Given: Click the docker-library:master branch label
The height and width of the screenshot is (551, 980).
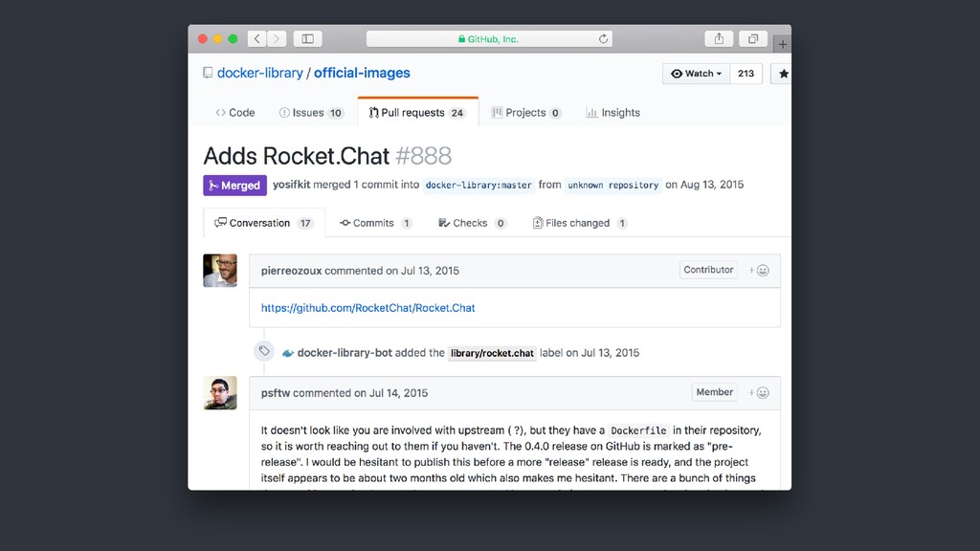Looking at the screenshot, I should (x=479, y=185).
